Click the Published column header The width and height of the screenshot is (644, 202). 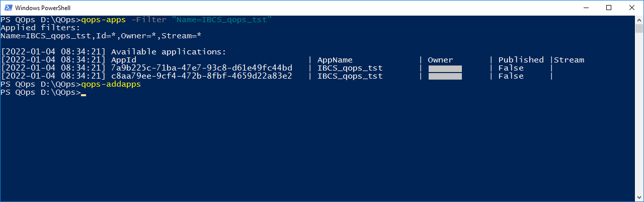tap(521, 60)
